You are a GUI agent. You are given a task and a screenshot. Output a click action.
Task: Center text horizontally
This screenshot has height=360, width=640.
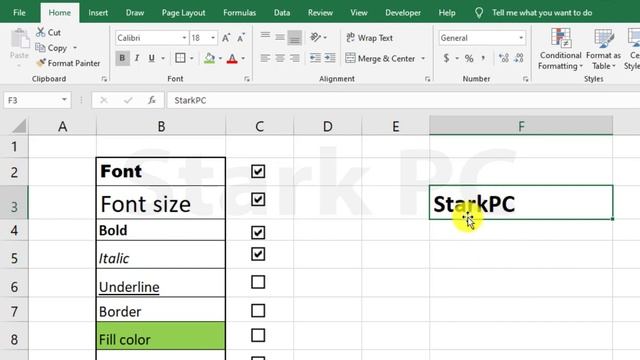[x=280, y=58]
